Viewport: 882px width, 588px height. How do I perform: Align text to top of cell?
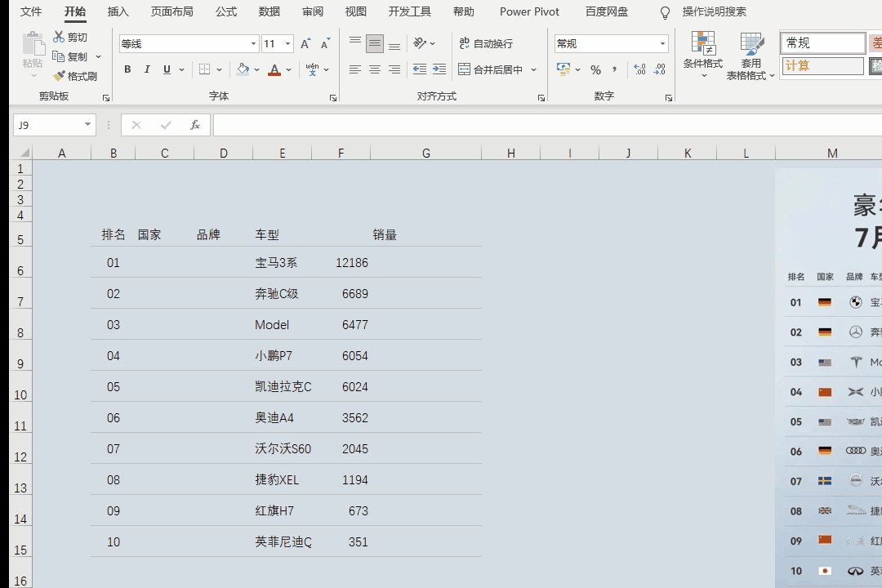(x=355, y=42)
